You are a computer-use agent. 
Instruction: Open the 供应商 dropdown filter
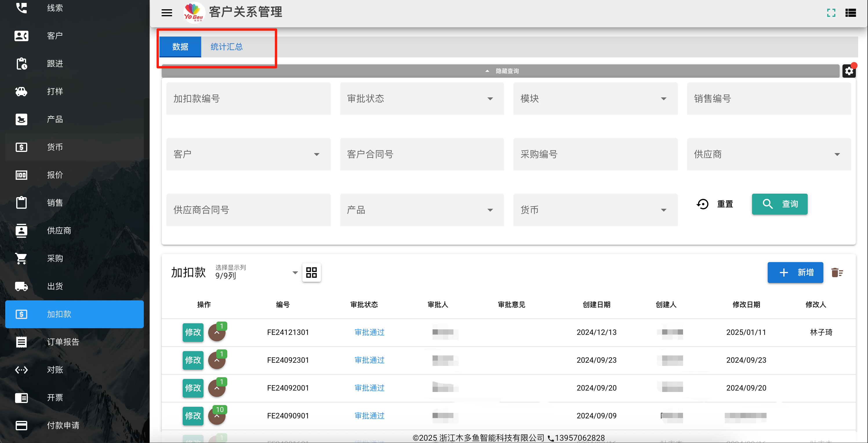pyautogui.click(x=769, y=154)
